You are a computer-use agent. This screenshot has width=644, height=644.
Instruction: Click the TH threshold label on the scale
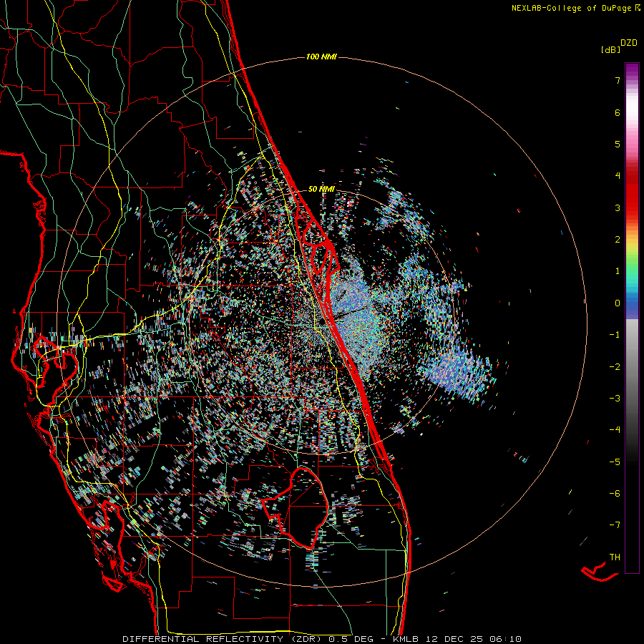(x=615, y=557)
